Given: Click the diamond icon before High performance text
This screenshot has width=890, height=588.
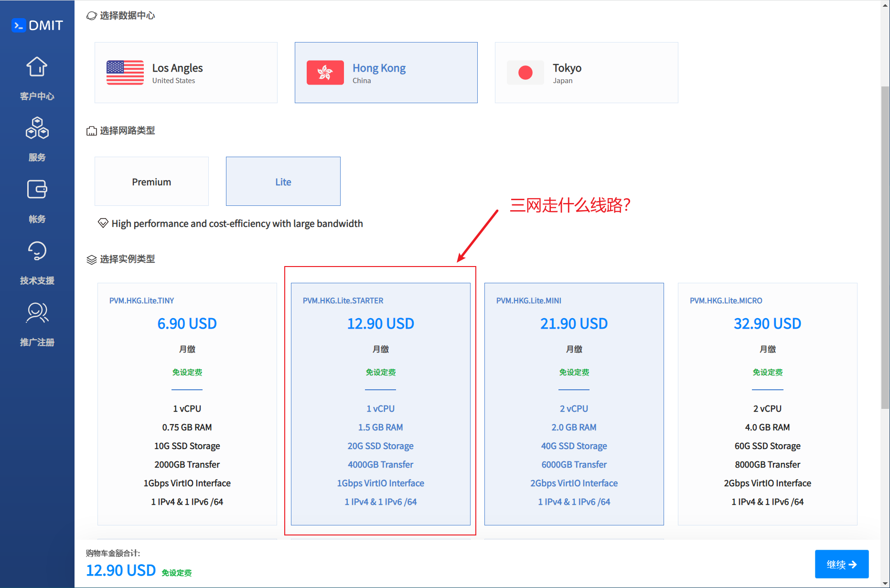Looking at the screenshot, I should (103, 223).
